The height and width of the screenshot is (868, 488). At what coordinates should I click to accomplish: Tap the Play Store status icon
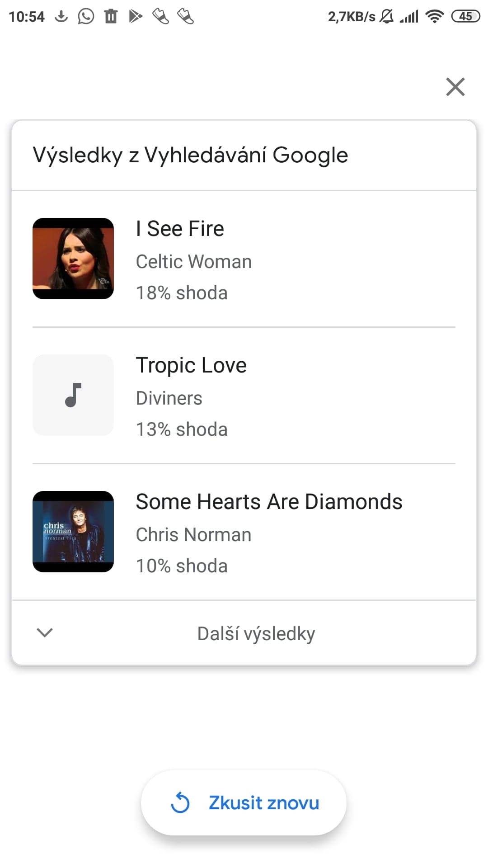click(136, 17)
